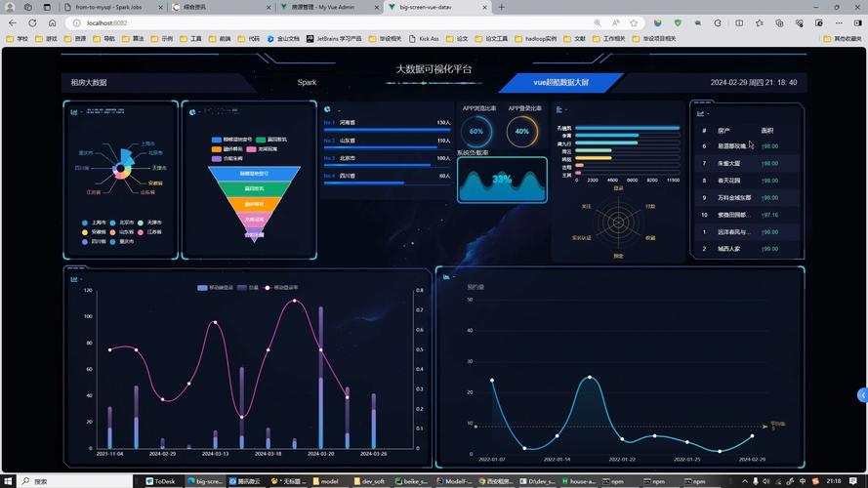Reload the page with refresh icon
868x488 pixels.
32,23
